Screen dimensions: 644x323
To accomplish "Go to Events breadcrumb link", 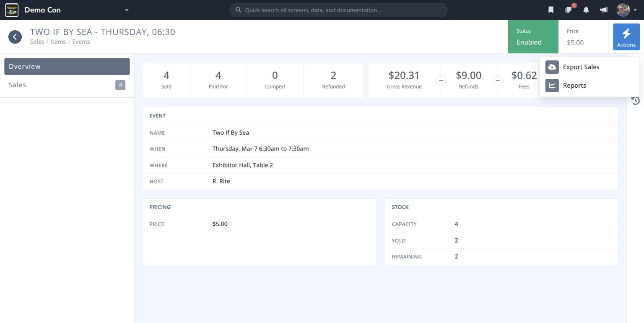I will [81, 42].
